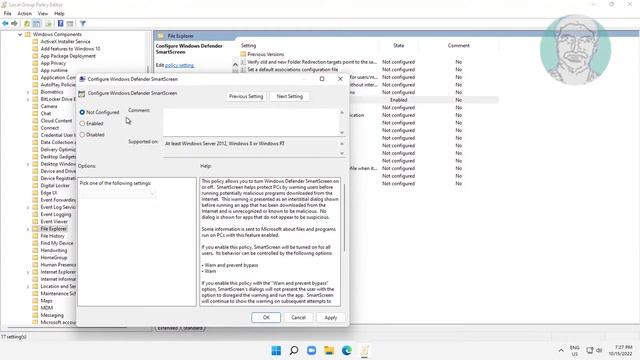Switch to the Standard tab
640x360 pixels.
[193, 328]
